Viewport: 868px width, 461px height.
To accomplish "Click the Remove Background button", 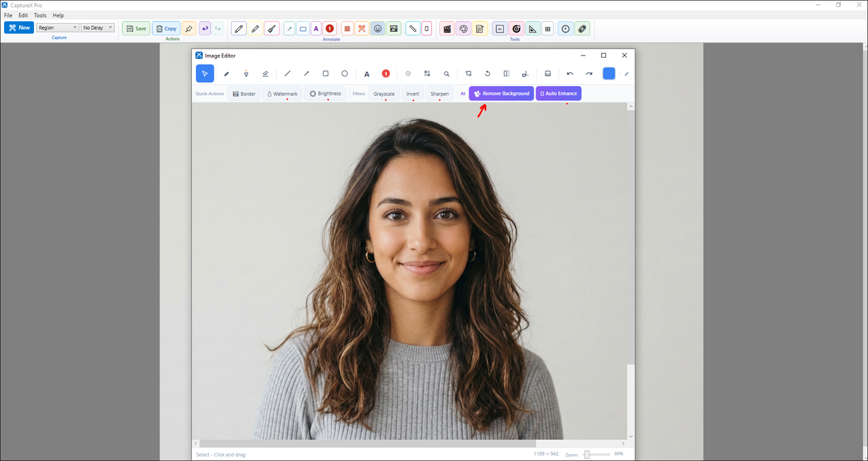I will (501, 93).
